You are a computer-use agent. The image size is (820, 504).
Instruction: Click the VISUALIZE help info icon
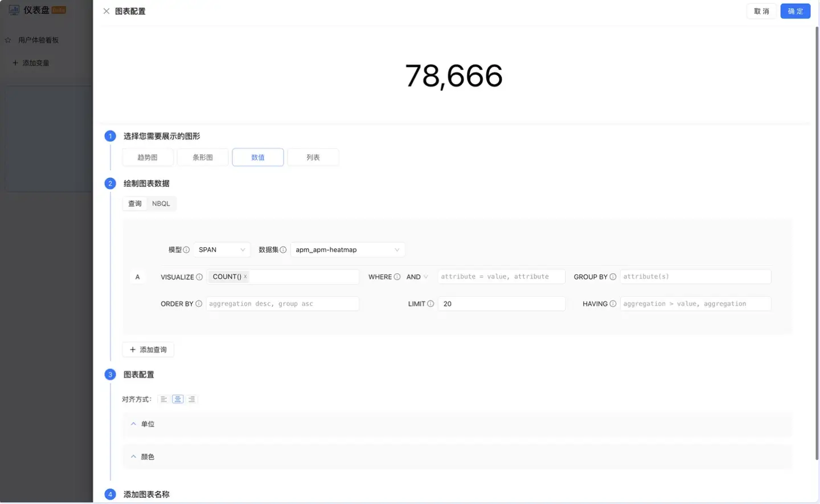pyautogui.click(x=199, y=277)
